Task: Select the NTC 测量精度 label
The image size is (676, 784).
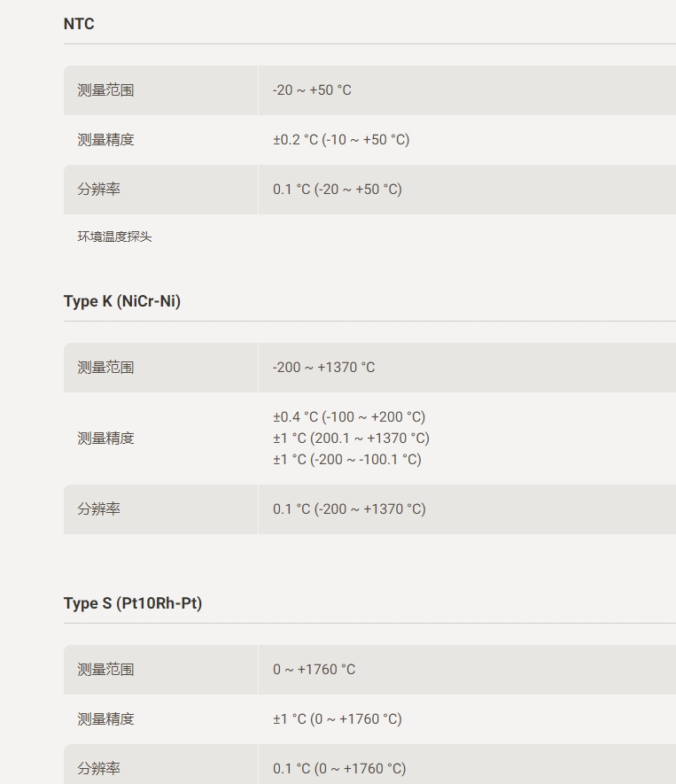Action: pos(105,140)
